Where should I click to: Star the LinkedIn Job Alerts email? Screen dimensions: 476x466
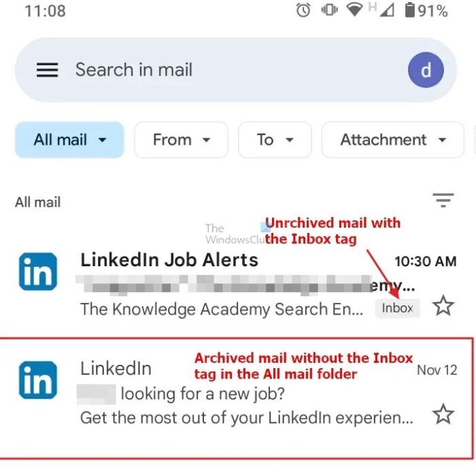pos(443,306)
